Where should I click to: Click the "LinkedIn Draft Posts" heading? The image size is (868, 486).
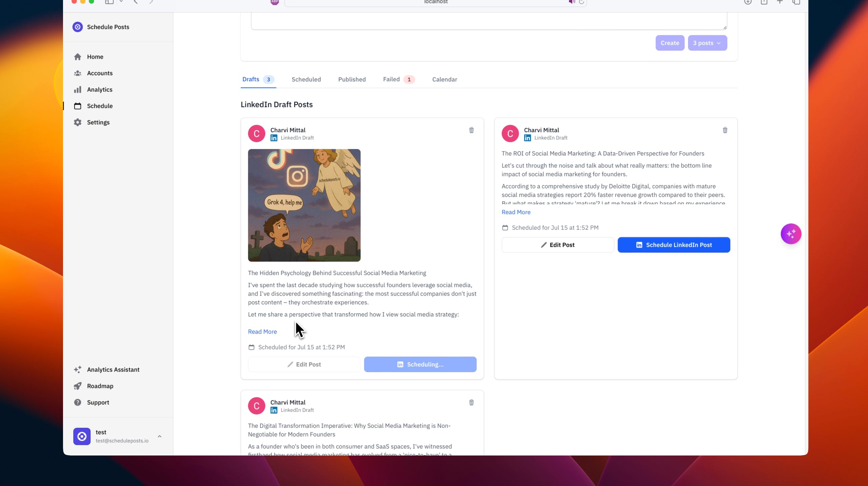[276, 104]
